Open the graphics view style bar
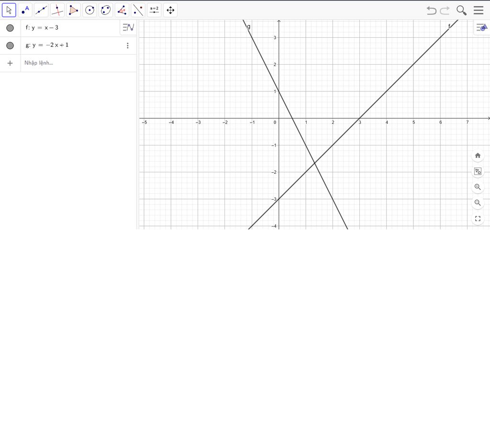 482,27
